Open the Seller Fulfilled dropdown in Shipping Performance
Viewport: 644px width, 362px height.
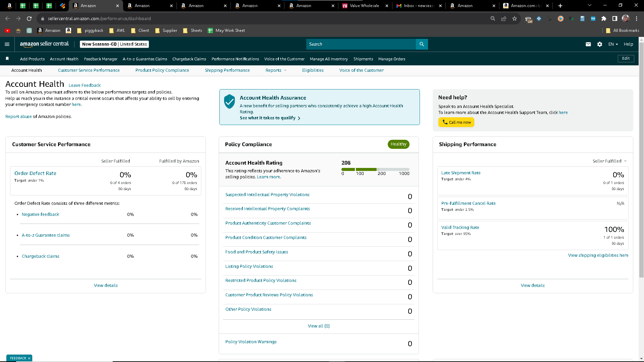(x=609, y=161)
